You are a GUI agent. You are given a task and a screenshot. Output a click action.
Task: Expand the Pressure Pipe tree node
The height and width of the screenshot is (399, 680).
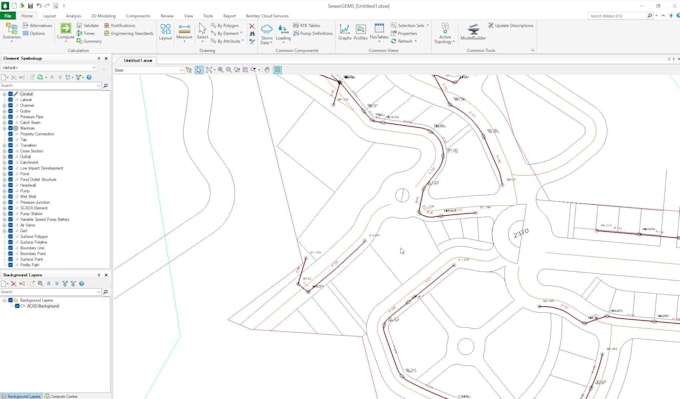click(4, 117)
